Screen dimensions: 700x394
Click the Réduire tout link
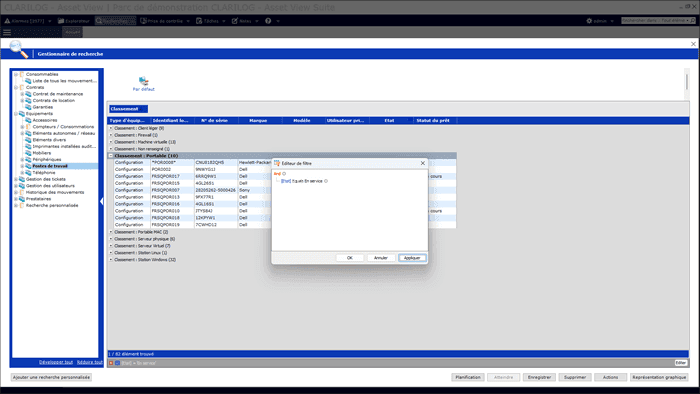point(90,362)
